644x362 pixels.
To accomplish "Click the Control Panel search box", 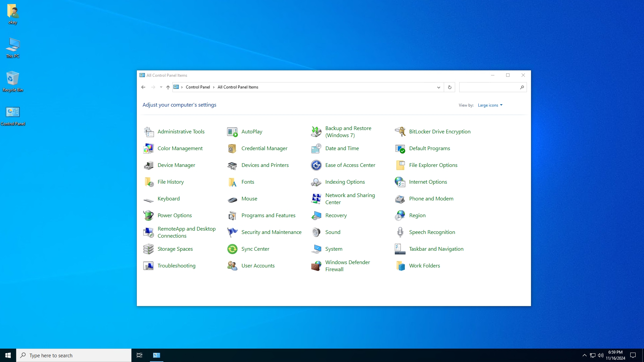I will click(489, 87).
